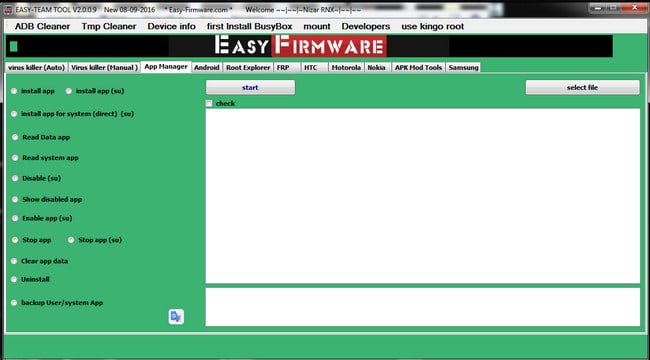This screenshot has height=360, width=650.
Task: Open the Root Explorer tab
Action: 248,68
